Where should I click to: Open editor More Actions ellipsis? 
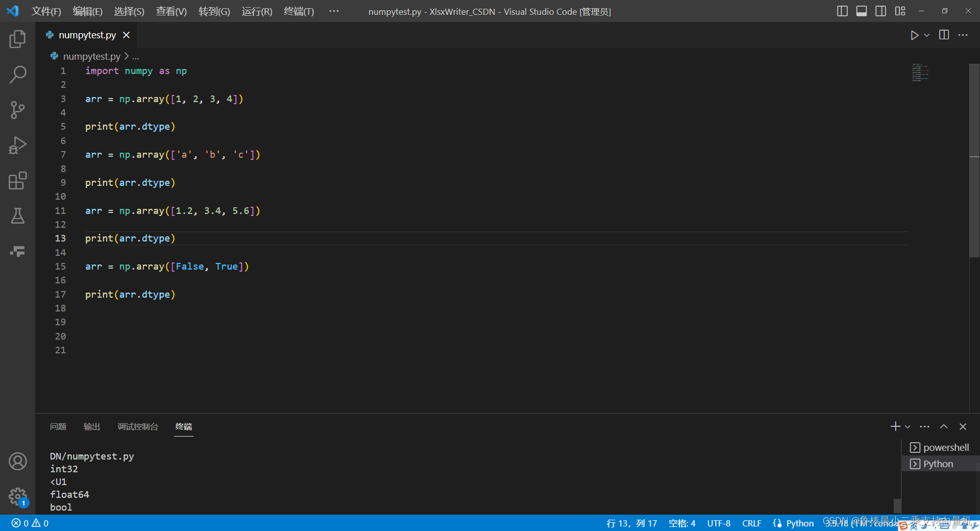point(963,35)
